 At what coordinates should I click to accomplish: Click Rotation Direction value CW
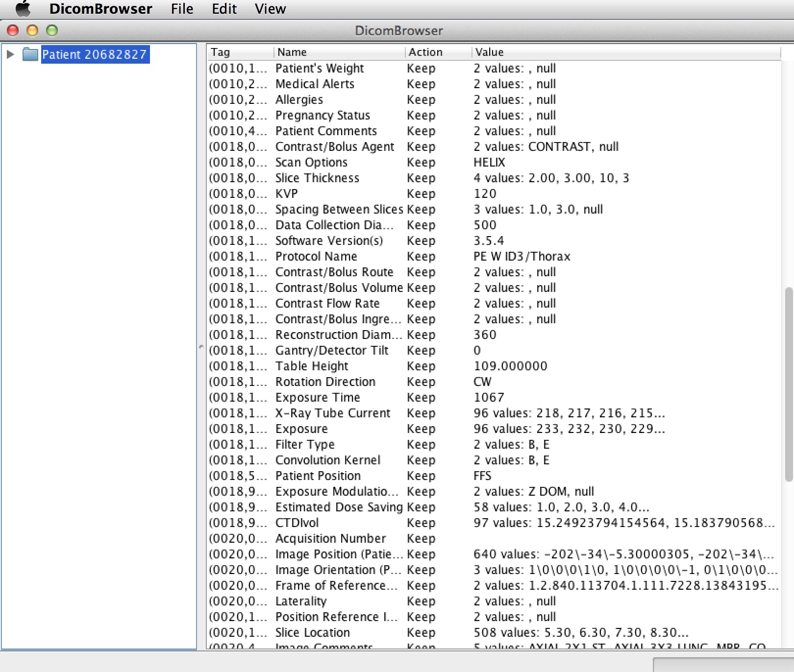[x=482, y=382]
